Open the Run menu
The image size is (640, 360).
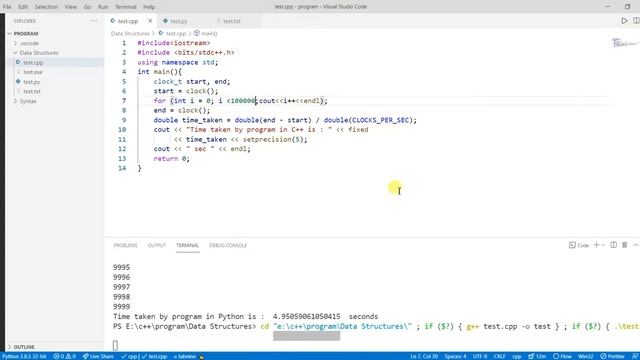pos(103,7)
